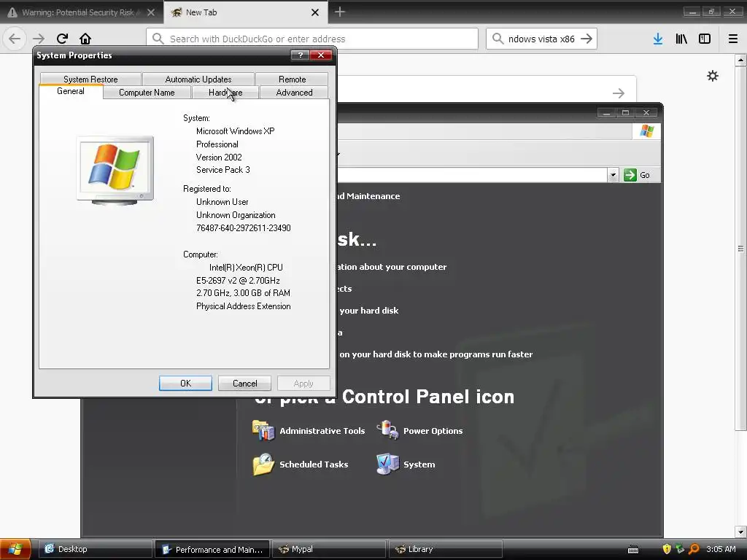Open the browser Library icon
747x560 pixels.
[x=681, y=39]
